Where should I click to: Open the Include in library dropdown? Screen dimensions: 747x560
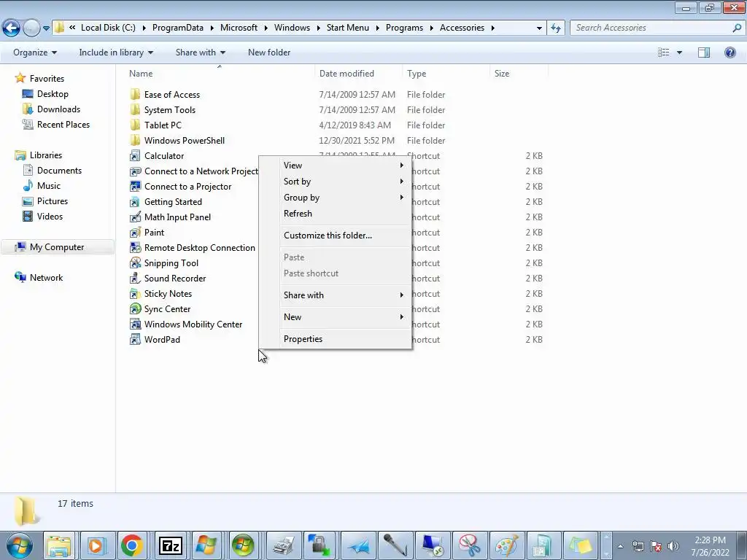click(x=116, y=52)
